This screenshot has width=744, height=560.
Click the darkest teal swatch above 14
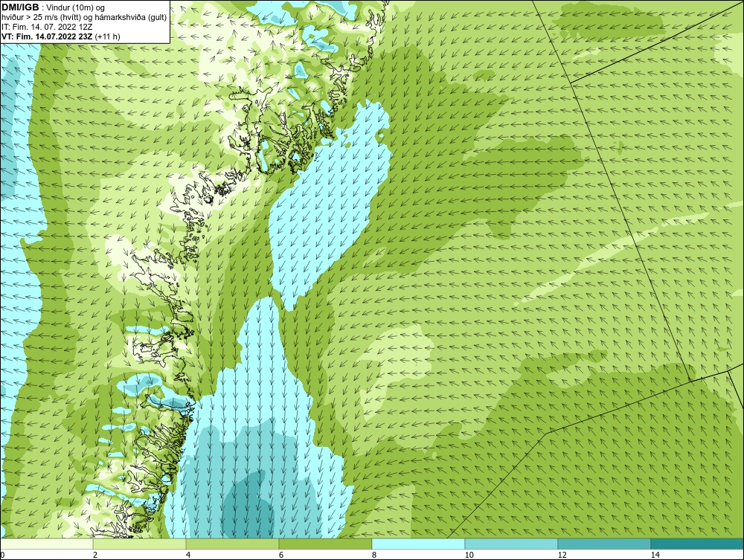[x=698, y=544]
